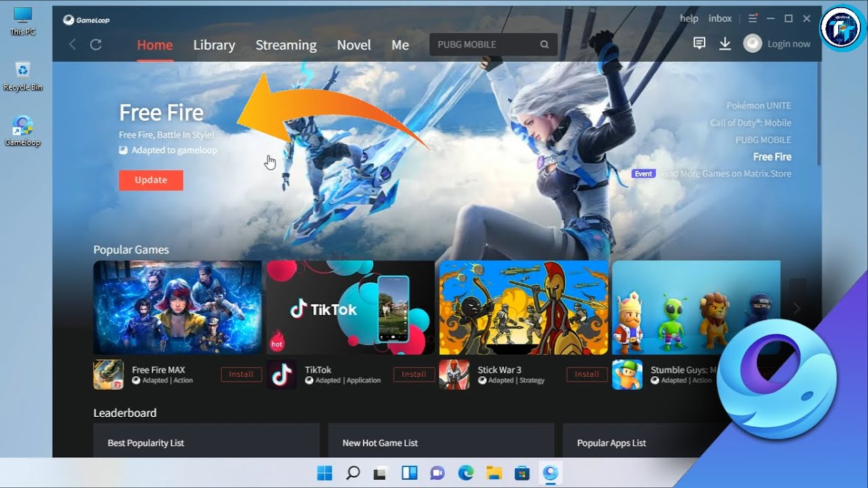
Task: Click Find More Games on Matrix.Store
Action: [726, 174]
